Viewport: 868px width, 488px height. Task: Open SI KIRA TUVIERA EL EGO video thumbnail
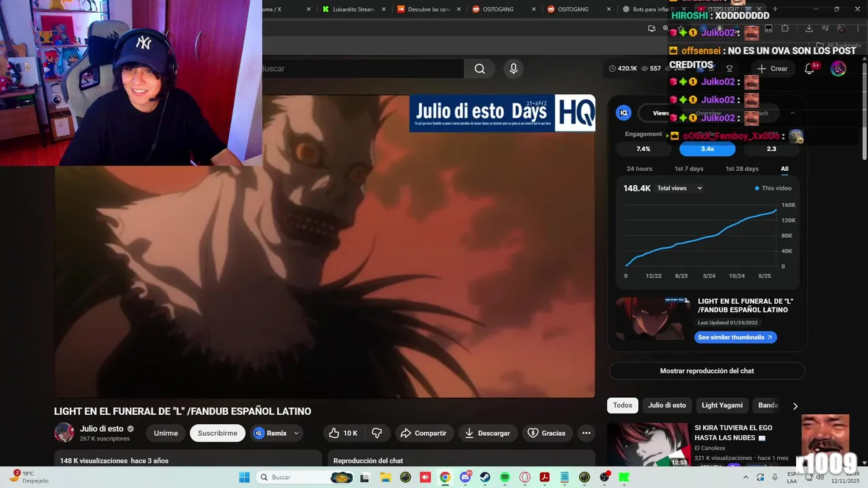(x=648, y=445)
